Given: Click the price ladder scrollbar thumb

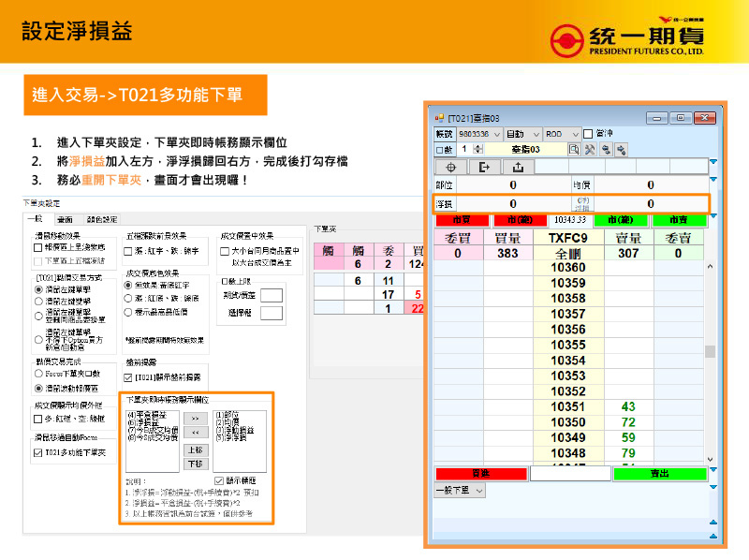Looking at the screenshot, I should pyautogui.click(x=711, y=351).
